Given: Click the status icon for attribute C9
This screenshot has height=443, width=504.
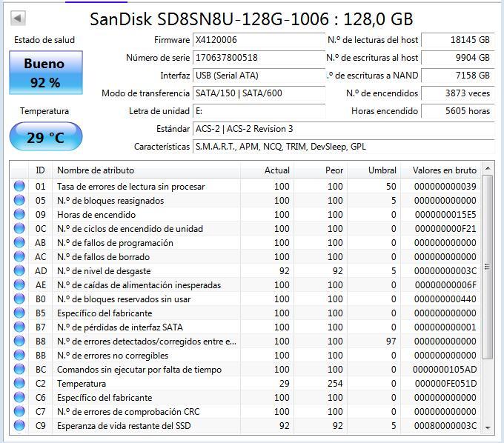Looking at the screenshot, I should (x=19, y=426).
